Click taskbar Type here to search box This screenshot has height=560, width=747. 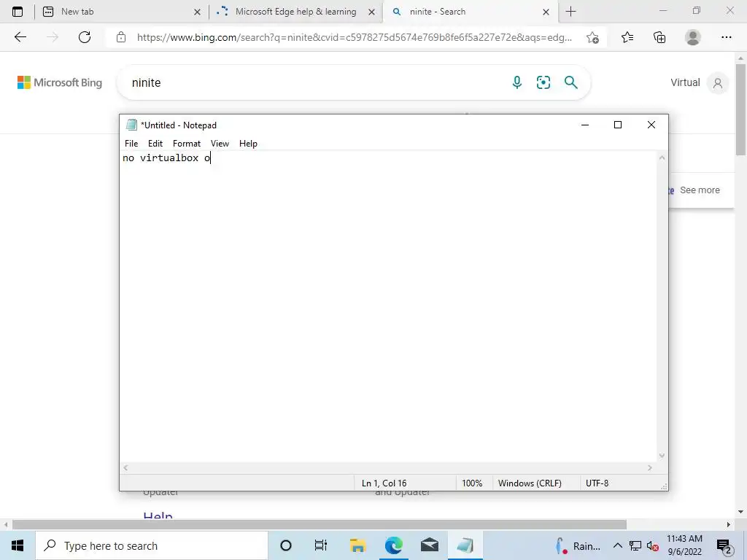pyautogui.click(x=152, y=545)
